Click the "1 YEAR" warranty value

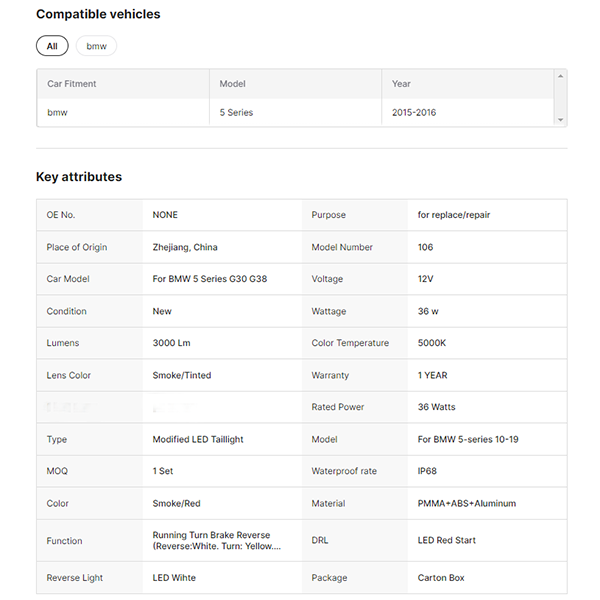[x=433, y=375]
